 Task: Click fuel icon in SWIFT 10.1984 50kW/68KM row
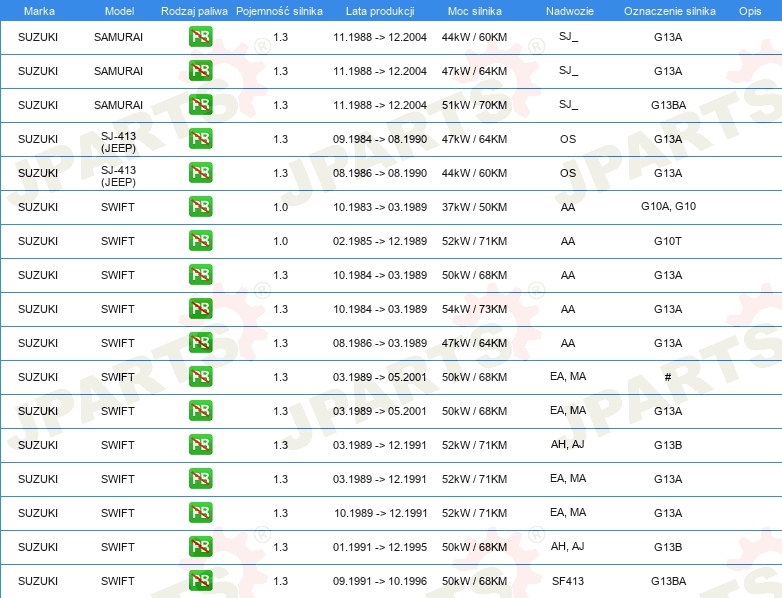200,275
